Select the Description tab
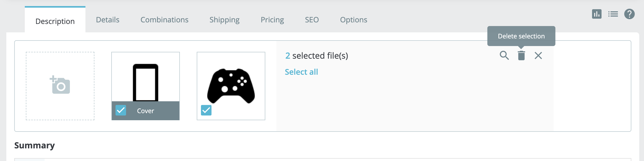Image resolution: width=644 pixels, height=161 pixels. click(55, 21)
